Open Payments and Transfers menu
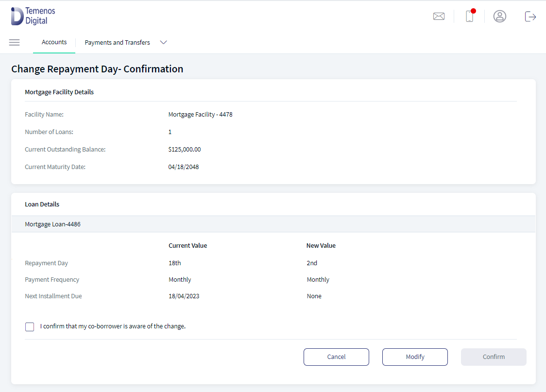 [x=118, y=42]
